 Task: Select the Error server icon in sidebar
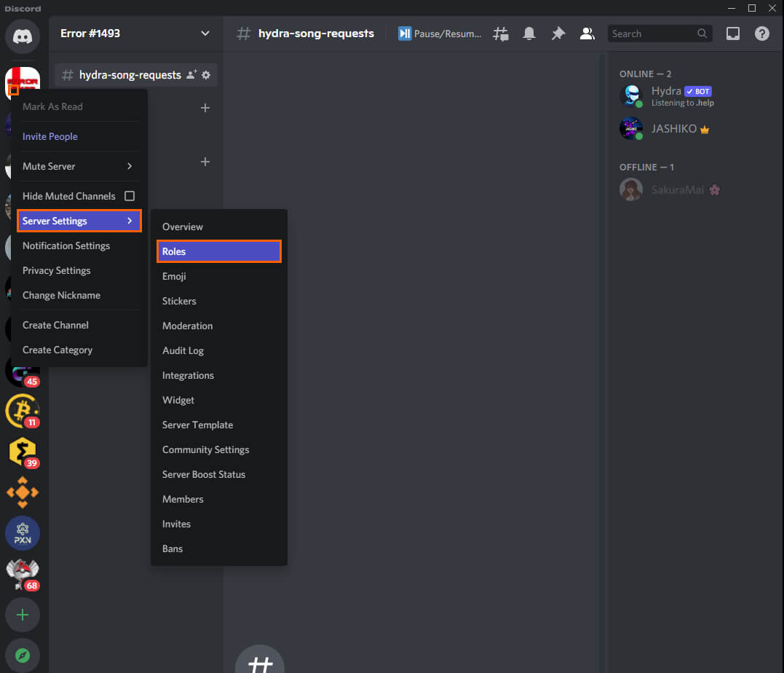pyautogui.click(x=23, y=80)
